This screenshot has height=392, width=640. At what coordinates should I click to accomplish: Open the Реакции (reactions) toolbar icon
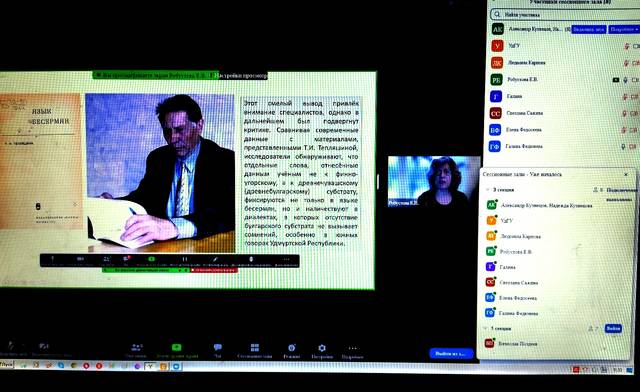coord(291,349)
